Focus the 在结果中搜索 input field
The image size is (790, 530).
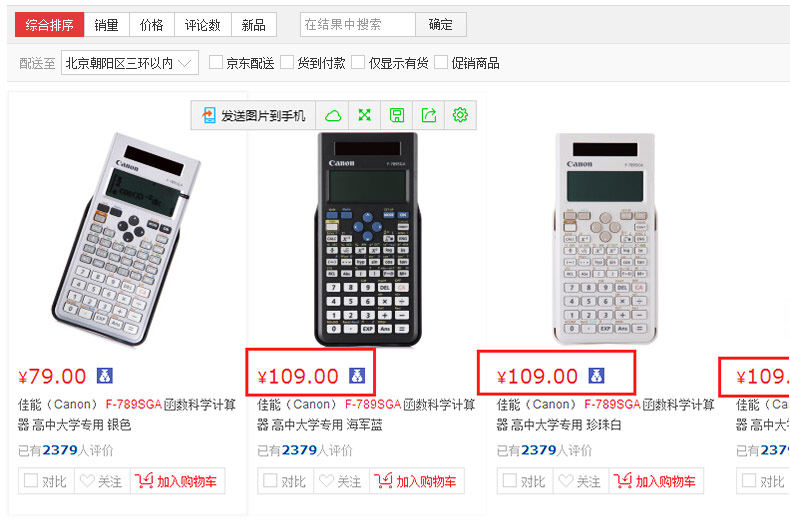point(358,24)
